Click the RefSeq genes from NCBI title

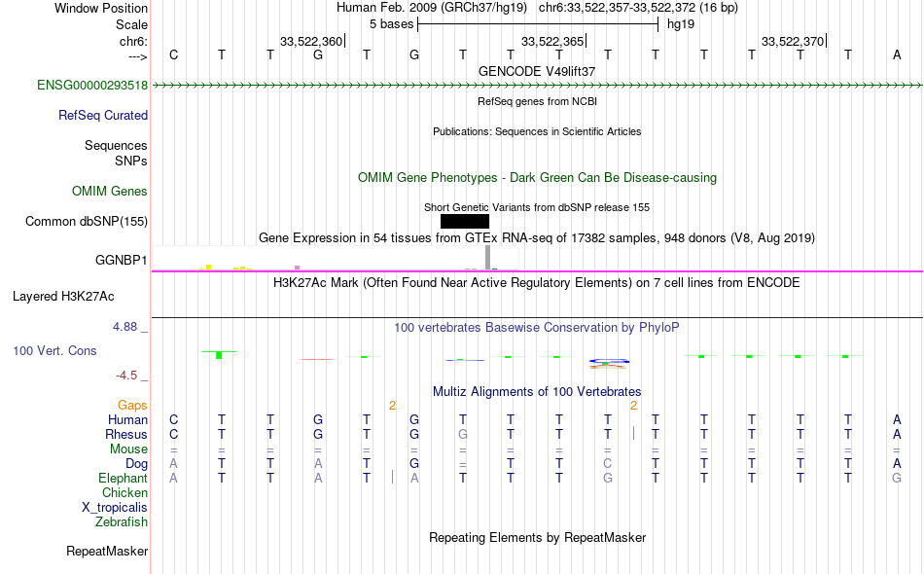(537, 101)
